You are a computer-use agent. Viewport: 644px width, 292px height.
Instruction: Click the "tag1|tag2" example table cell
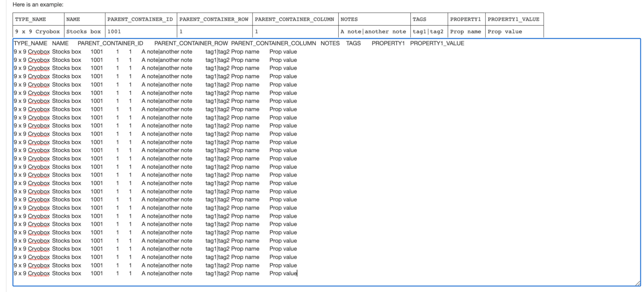point(428,32)
